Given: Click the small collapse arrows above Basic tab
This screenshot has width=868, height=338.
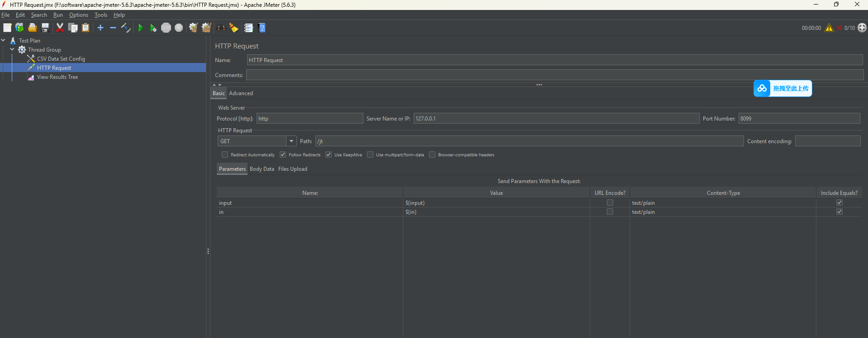Looking at the screenshot, I should coord(217,85).
